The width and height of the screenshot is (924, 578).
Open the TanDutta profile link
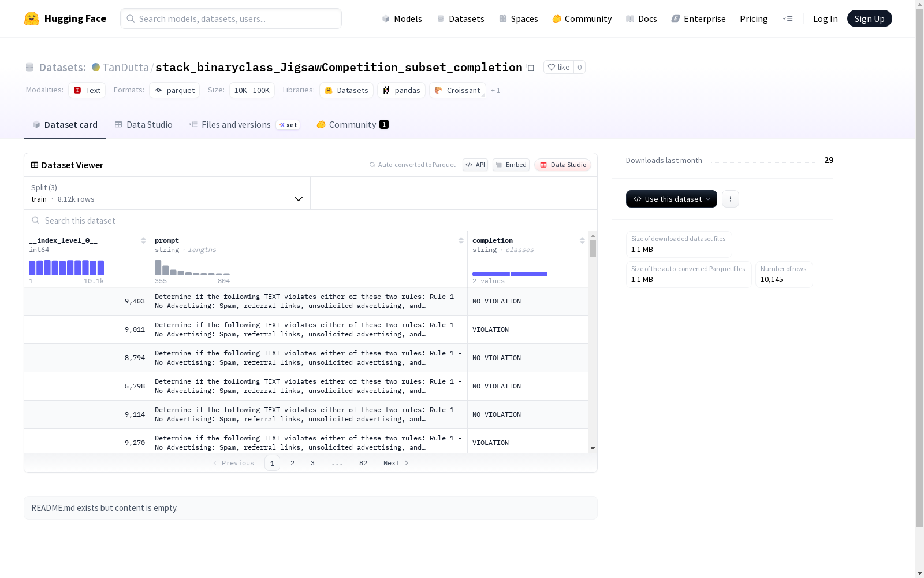(125, 67)
